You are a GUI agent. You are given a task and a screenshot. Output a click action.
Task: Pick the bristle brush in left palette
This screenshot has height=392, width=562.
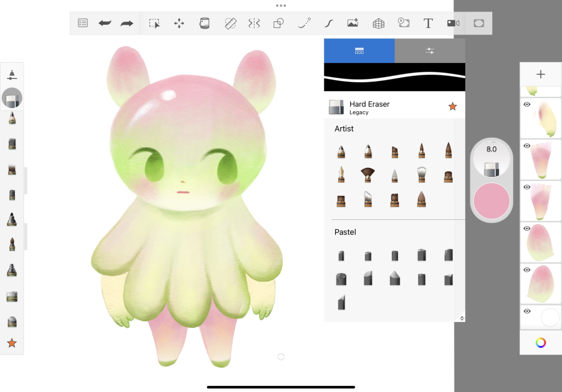tap(12, 169)
